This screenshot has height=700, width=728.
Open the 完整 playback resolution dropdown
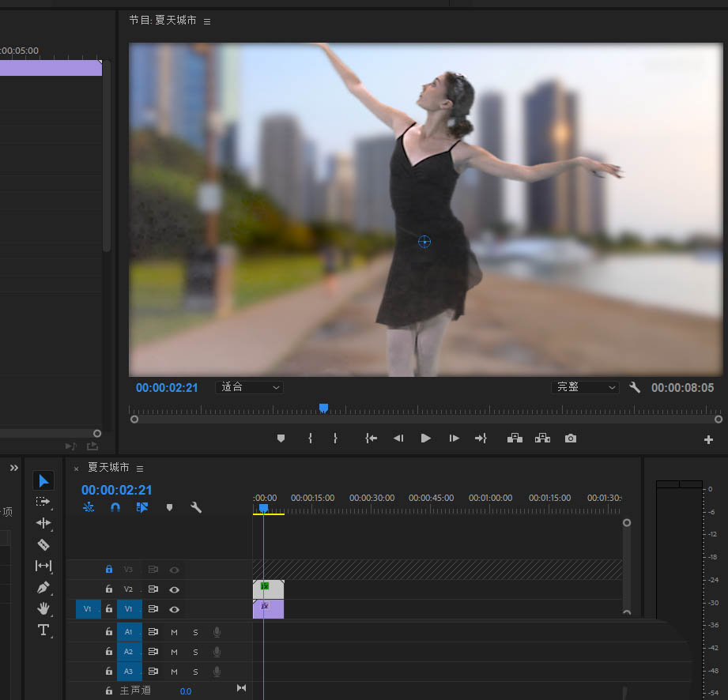pos(585,387)
